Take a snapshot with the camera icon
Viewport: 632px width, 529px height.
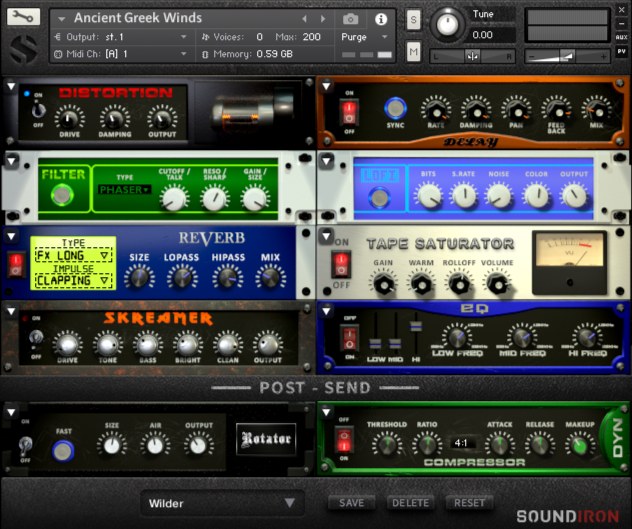pos(350,19)
